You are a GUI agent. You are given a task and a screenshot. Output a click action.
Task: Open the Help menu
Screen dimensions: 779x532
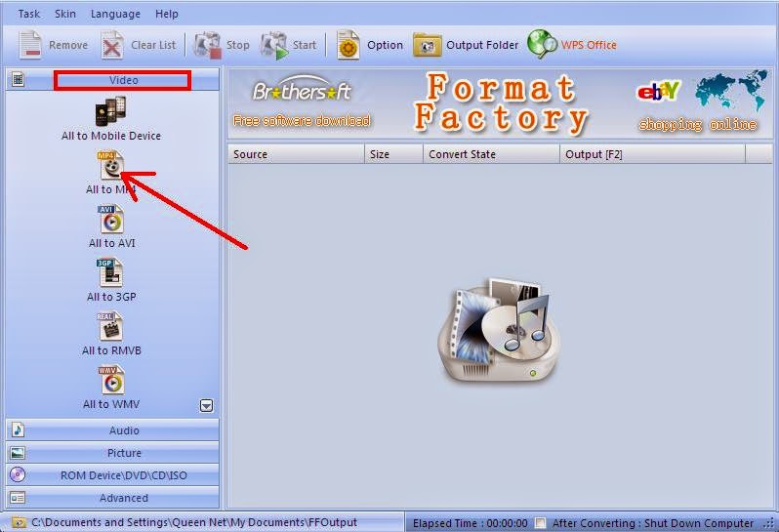(166, 14)
